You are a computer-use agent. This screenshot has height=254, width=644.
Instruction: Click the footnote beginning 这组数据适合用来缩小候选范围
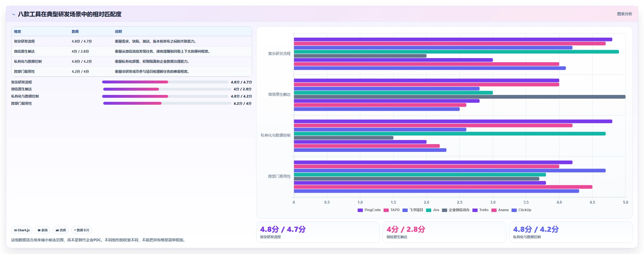click(99, 240)
